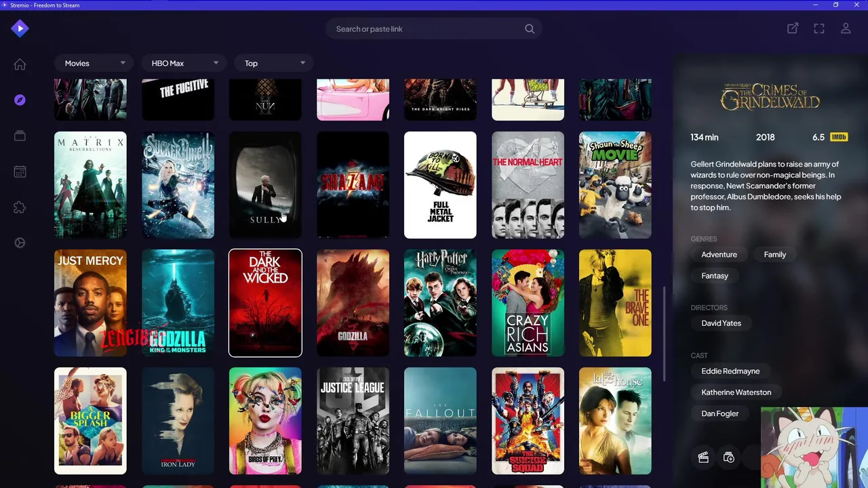Open the Calendar icon in sidebar

20,171
